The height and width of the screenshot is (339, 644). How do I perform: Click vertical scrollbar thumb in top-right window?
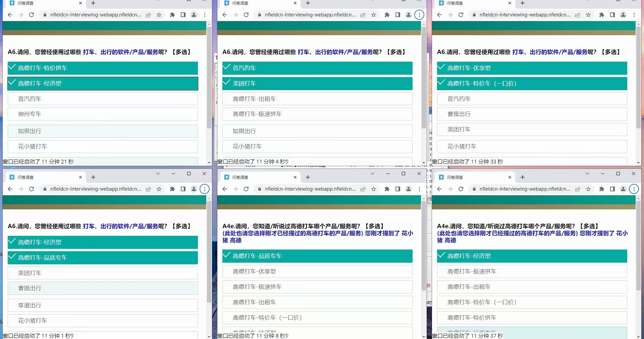[638, 77]
